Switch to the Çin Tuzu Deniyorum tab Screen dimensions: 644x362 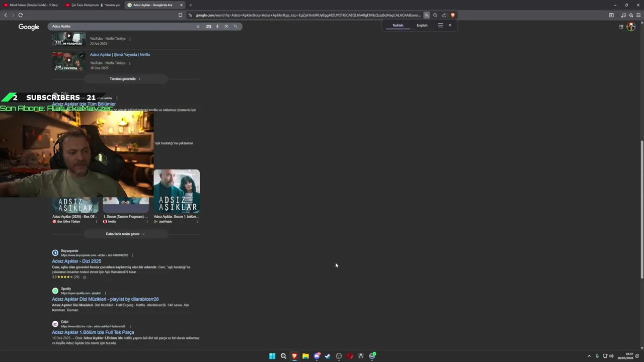pyautogui.click(x=93, y=5)
